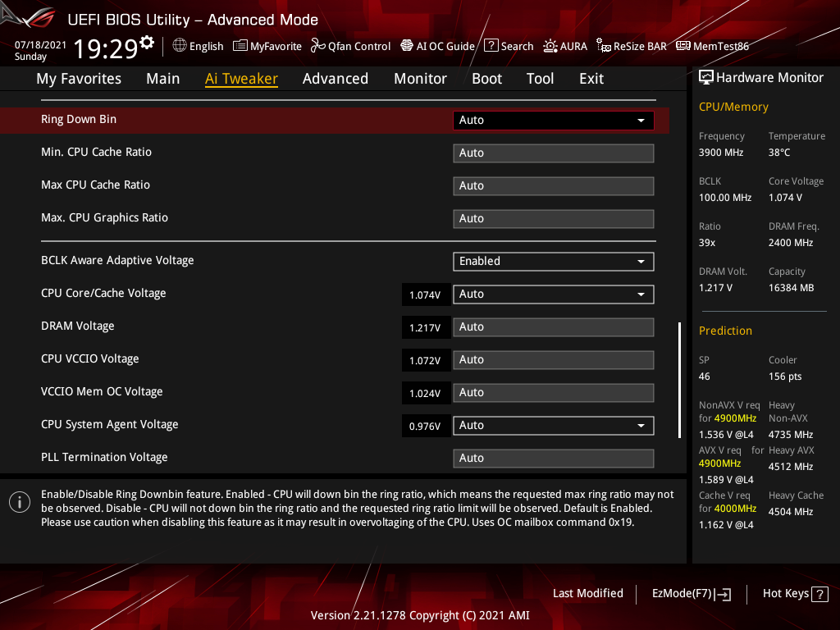Open the Ring Down Bin dropdown
Viewport: 840px width, 630px height.
tap(553, 120)
